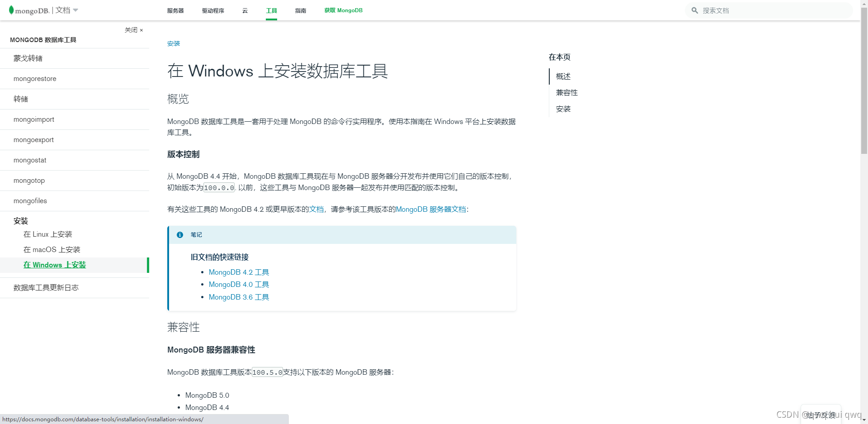Open the 驱动程序 top menu

click(x=213, y=10)
